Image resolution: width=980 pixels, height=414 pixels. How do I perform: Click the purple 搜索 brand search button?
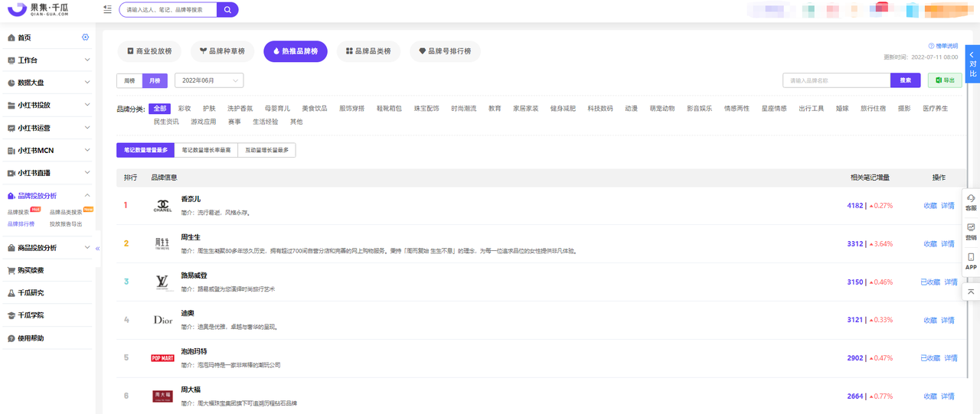(906, 80)
